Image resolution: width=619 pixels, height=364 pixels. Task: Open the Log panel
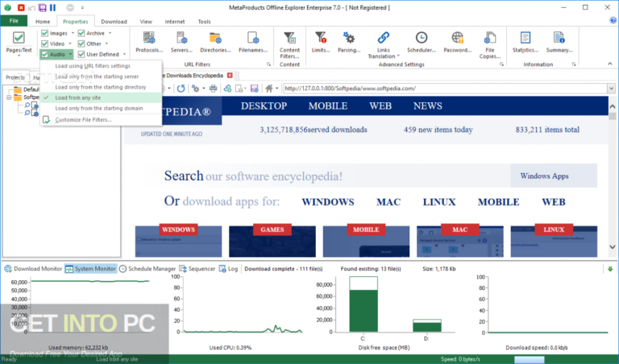(228, 269)
